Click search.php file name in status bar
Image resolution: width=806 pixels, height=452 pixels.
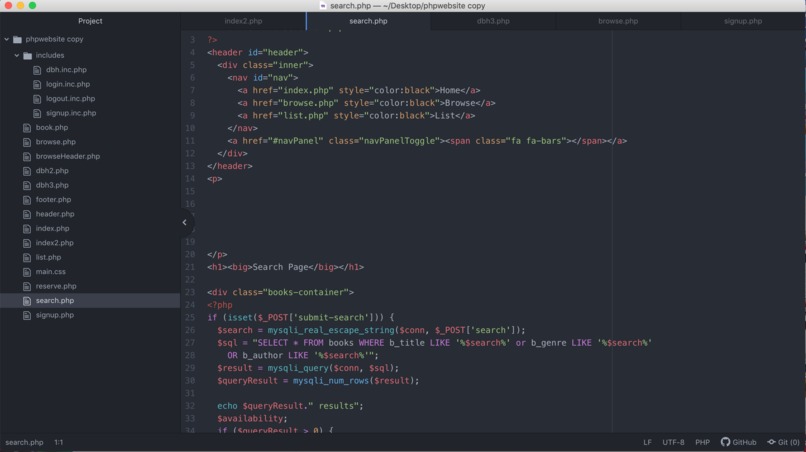click(x=24, y=442)
